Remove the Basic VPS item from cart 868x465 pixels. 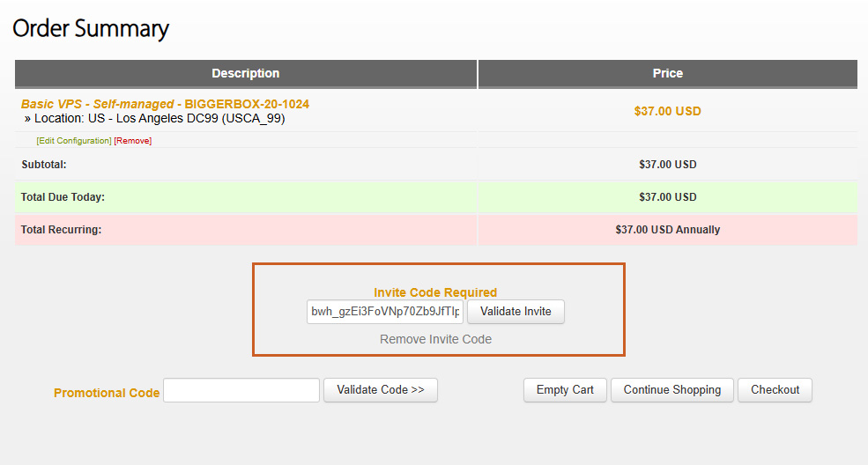(x=133, y=141)
